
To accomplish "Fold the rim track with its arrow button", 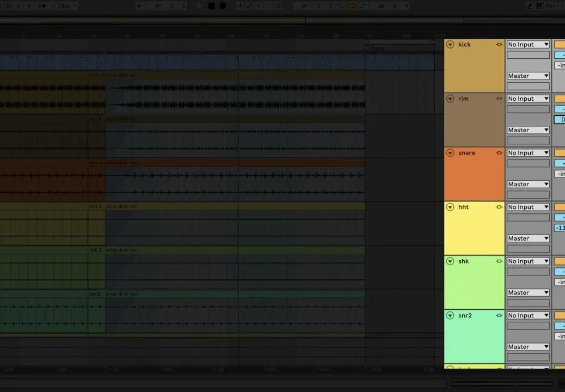I will click(450, 99).
